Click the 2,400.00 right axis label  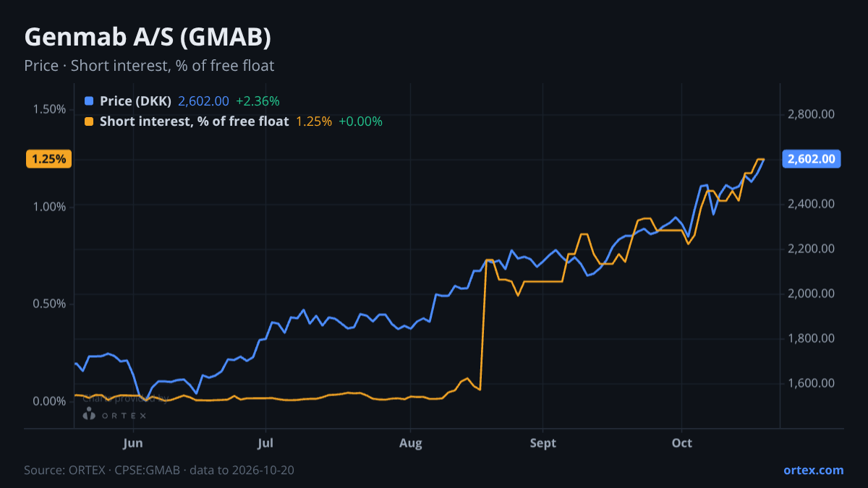tap(811, 204)
